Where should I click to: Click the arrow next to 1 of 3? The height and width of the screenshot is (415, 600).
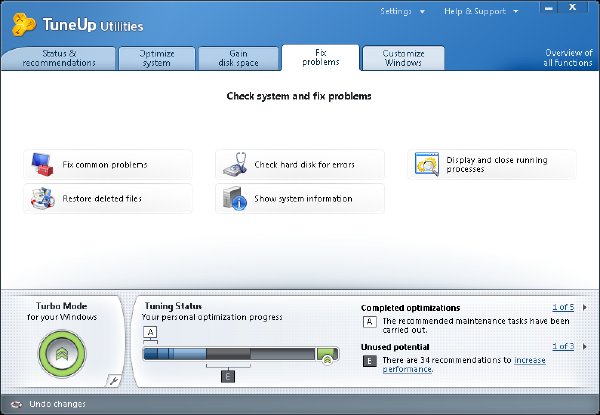[x=585, y=347]
